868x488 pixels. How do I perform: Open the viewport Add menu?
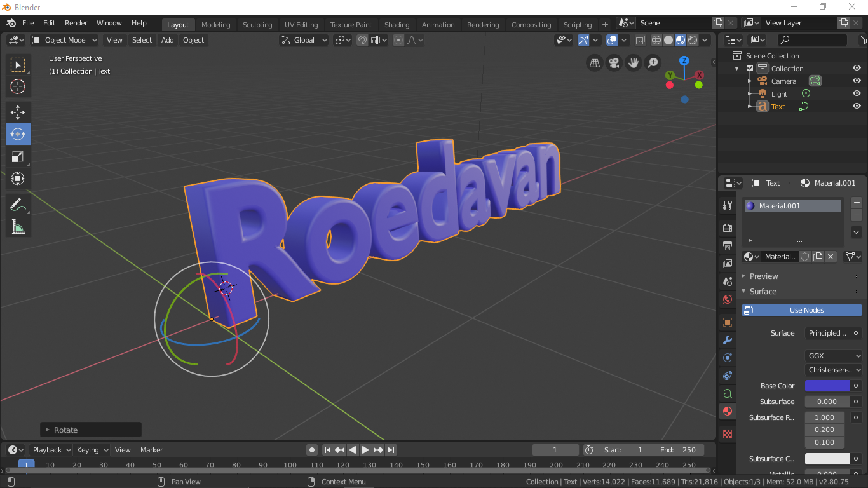168,40
